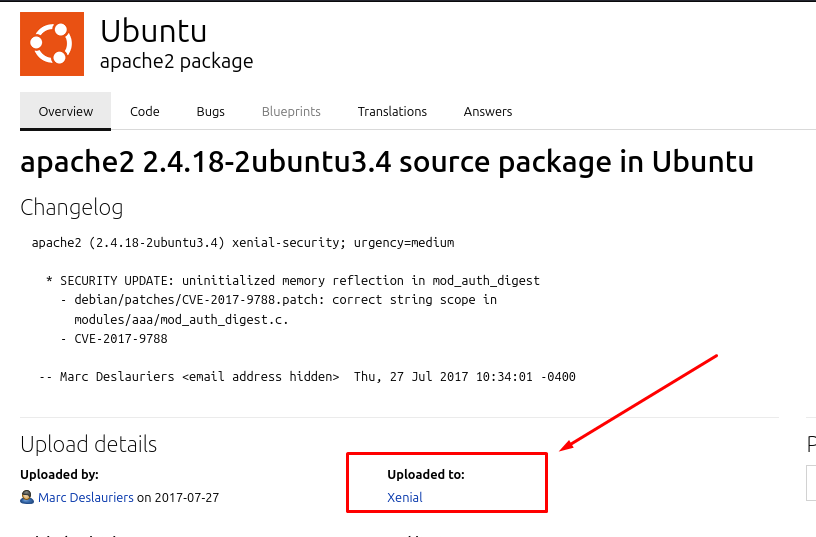Click the Upload details heading
This screenshot has height=537, width=816.
tap(88, 444)
